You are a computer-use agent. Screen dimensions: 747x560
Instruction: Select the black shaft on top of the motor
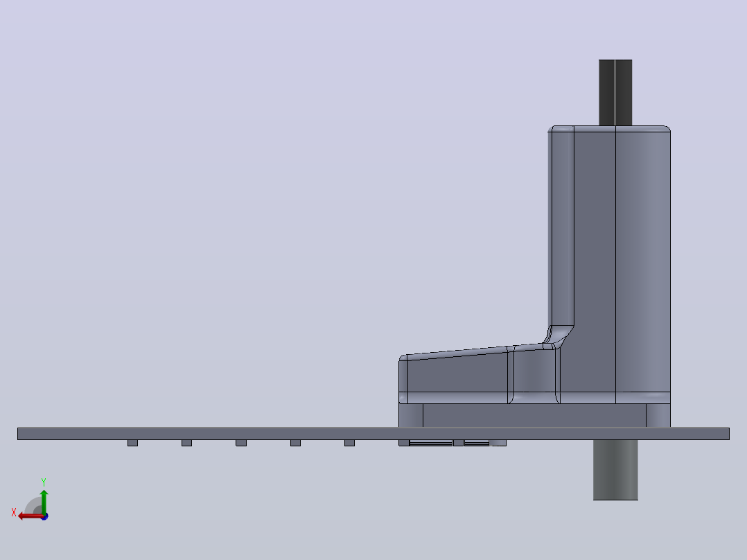point(615,92)
